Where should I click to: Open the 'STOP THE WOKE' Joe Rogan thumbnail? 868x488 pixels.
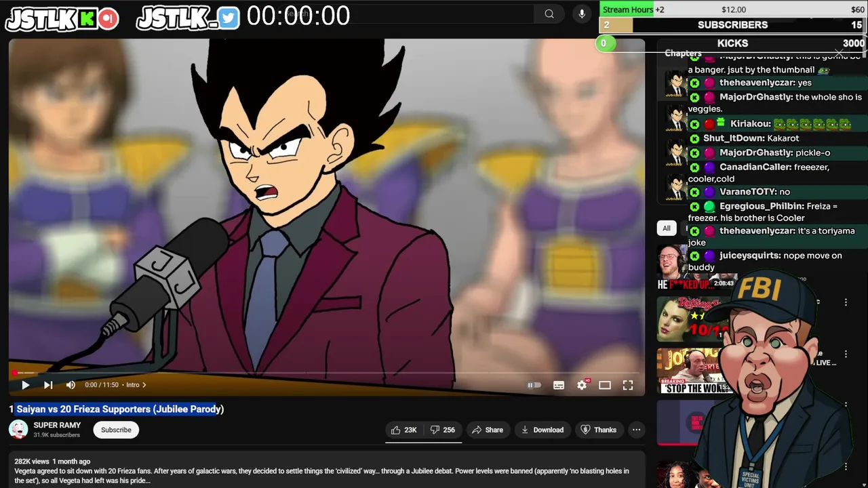(690, 371)
